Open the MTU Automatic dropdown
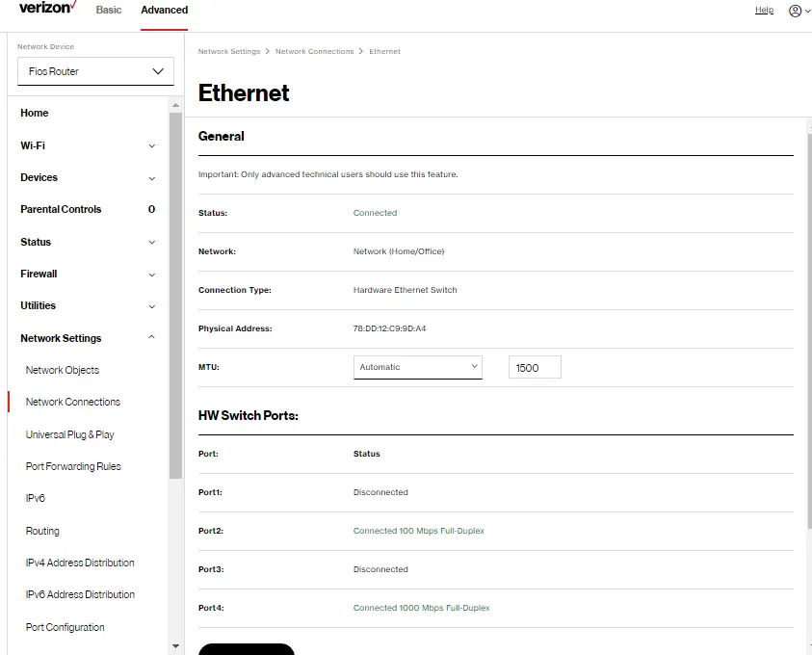The image size is (812, 655). (x=417, y=366)
